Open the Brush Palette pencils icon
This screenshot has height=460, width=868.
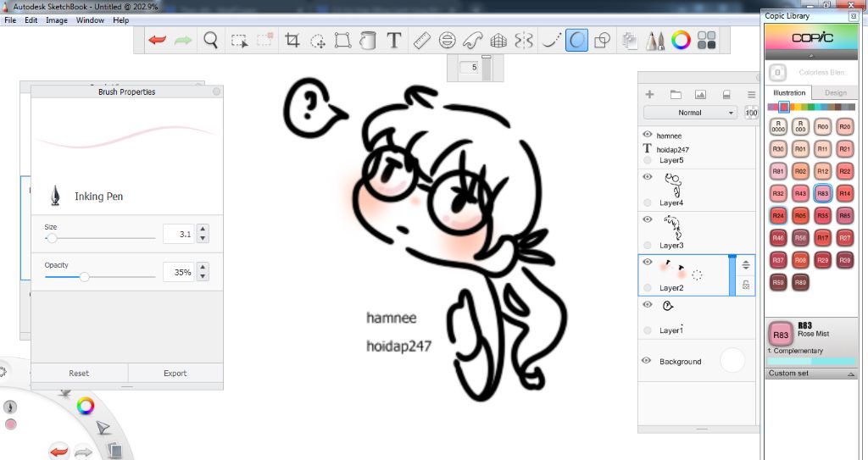pos(655,40)
